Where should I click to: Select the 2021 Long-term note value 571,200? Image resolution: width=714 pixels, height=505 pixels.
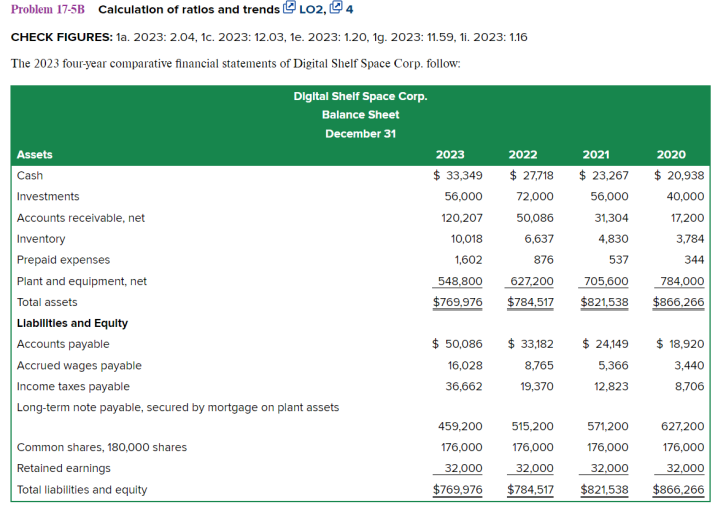(608, 427)
